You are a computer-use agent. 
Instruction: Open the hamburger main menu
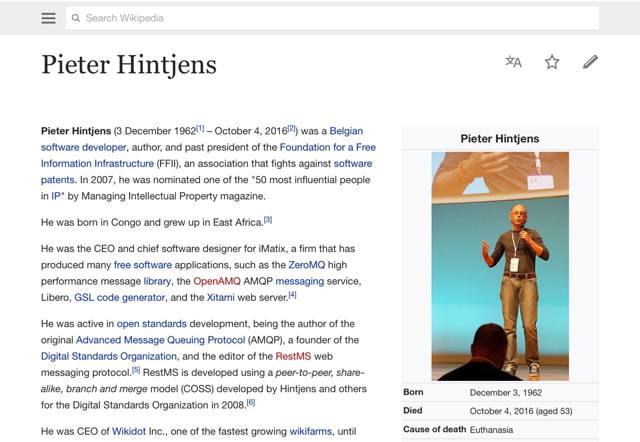[x=48, y=18]
